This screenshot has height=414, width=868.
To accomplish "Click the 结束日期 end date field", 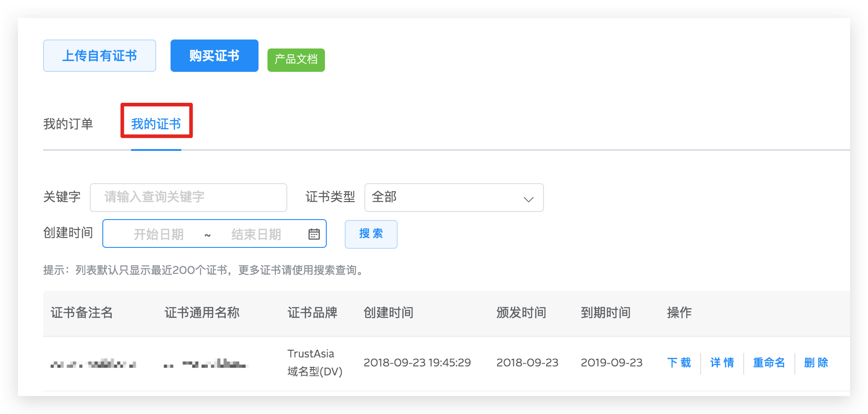I will (256, 234).
